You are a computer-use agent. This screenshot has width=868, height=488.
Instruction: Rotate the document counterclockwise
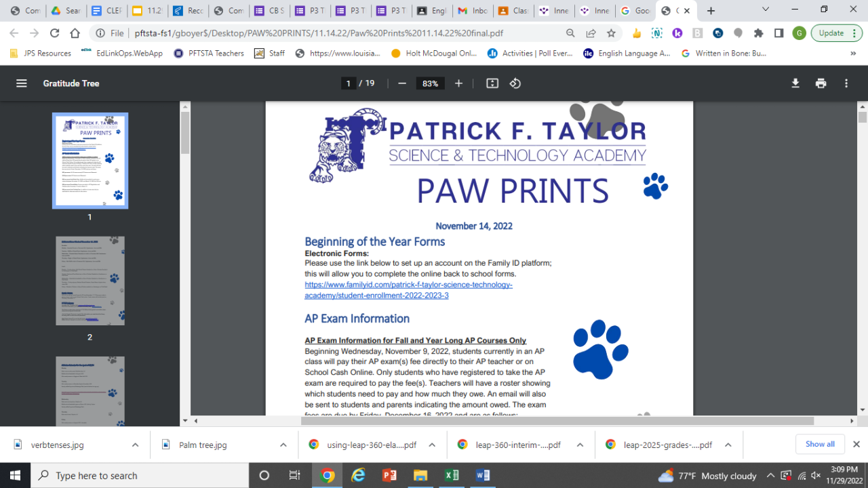(515, 83)
